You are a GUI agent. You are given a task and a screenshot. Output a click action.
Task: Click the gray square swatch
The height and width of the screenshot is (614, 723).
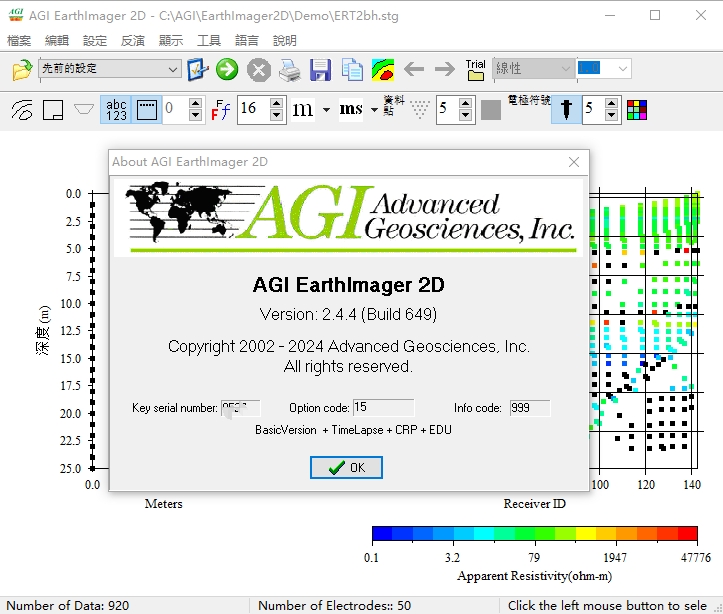click(x=491, y=110)
